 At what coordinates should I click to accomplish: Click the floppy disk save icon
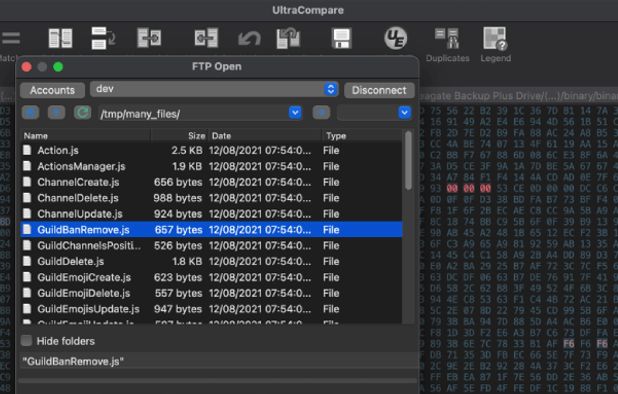click(x=342, y=38)
